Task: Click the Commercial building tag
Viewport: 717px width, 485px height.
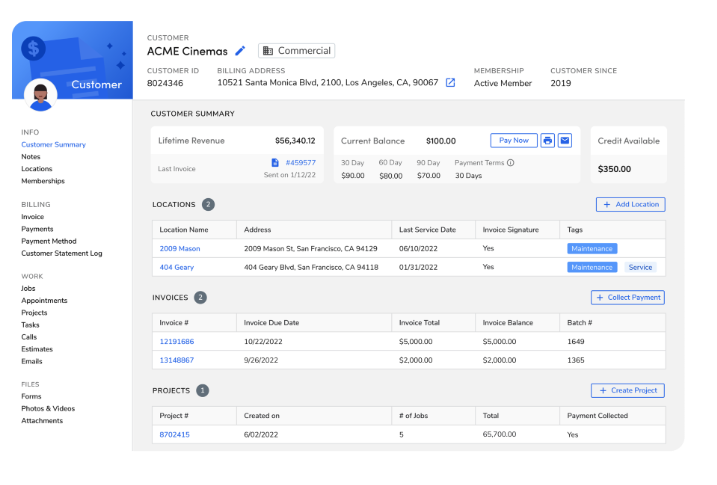Action: pyautogui.click(x=297, y=51)
